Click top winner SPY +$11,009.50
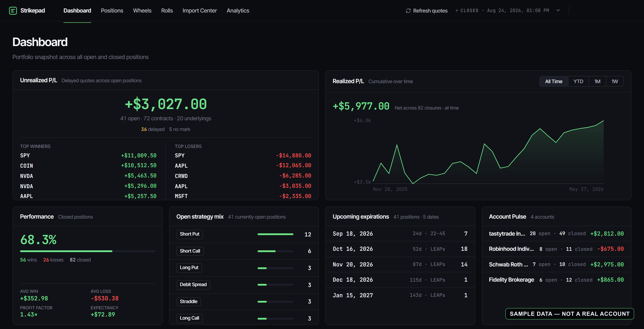Image resolution: width=644 pixels, height=329 pixels. pos(88,156)
